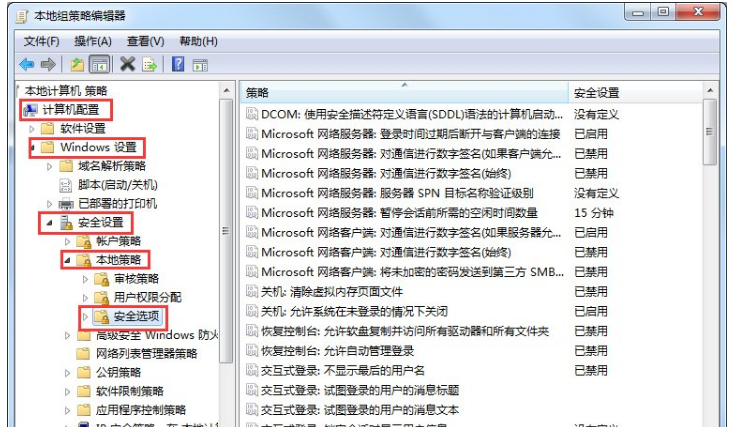The image size is (731, 427).
Task: Click the 安全设置 lock icon
Action: pyautogui.click(x=67, y=223)
